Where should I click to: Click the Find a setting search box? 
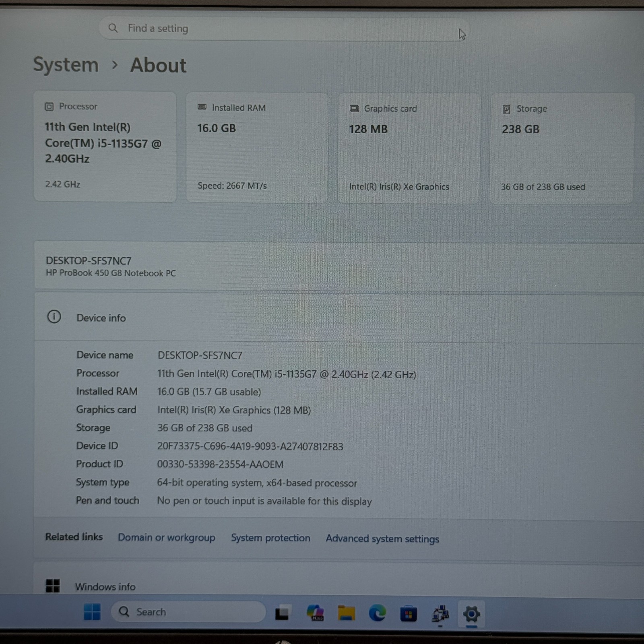(x=284, y=29)
